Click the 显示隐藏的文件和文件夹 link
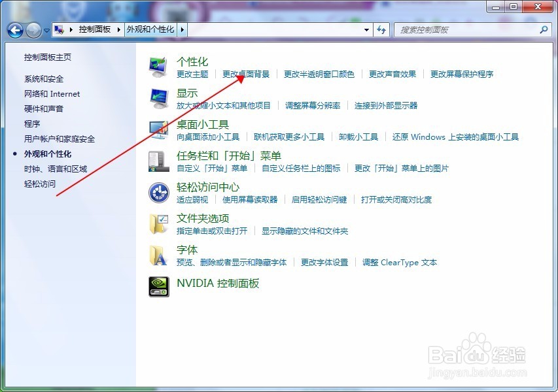 pos(305,231)
